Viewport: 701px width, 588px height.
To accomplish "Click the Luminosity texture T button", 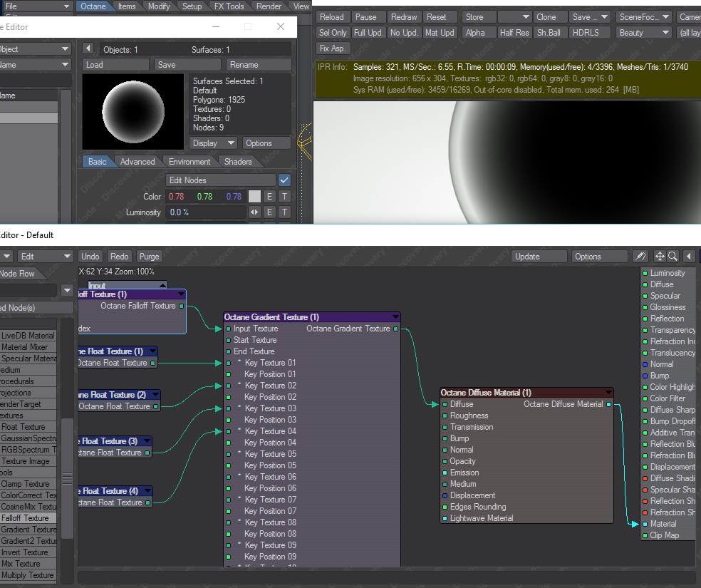I will pyautogui.click(x=284, y=212).
